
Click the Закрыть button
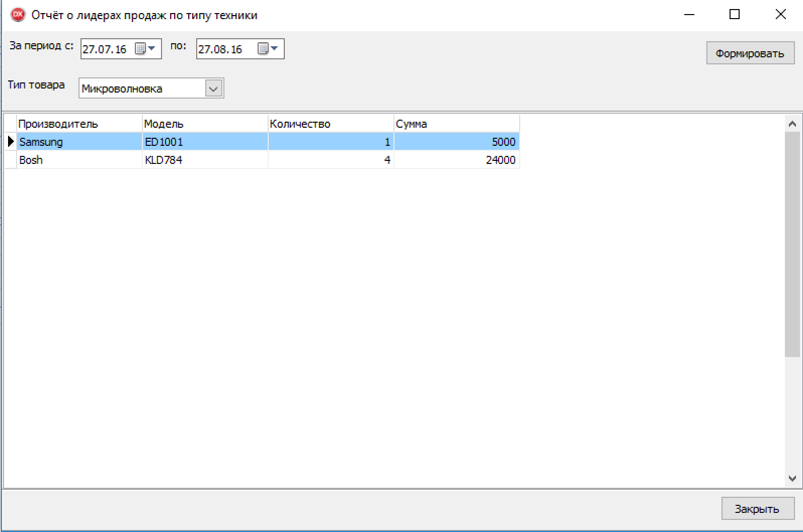click(x=757, y=509)
